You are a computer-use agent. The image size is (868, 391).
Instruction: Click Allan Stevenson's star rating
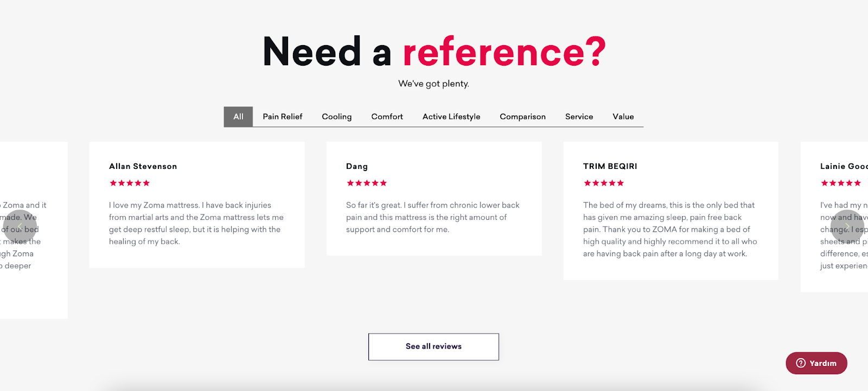coord(130,183)
